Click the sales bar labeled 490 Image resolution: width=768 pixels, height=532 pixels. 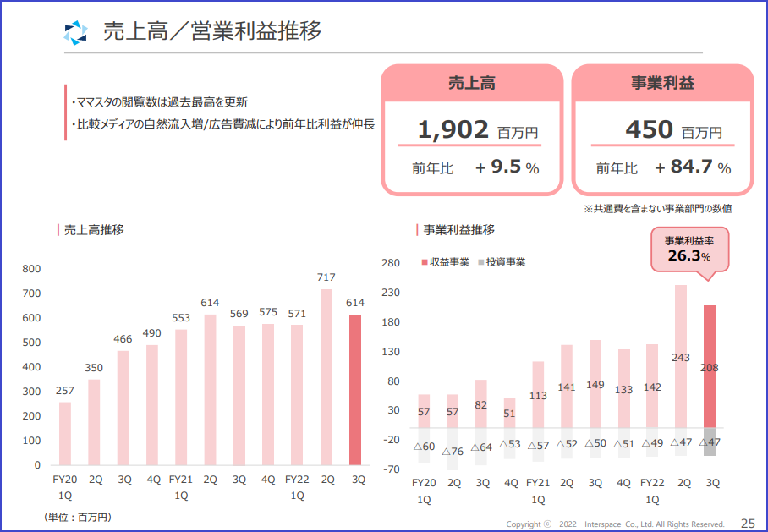pyautogui.click(x=152, y=405)
